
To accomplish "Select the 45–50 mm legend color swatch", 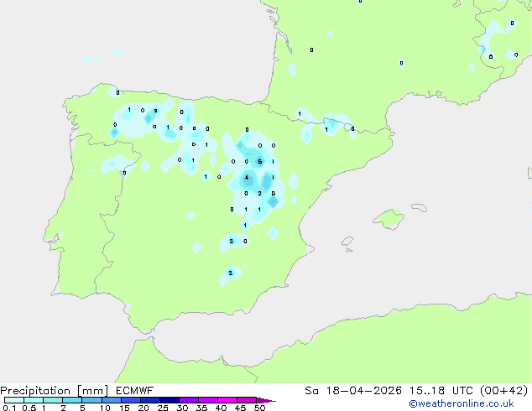I will pyautogui.click(x=247, y=400).
